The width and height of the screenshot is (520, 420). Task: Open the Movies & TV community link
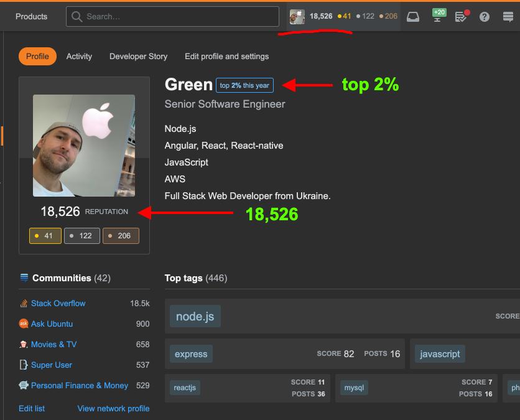53,344
